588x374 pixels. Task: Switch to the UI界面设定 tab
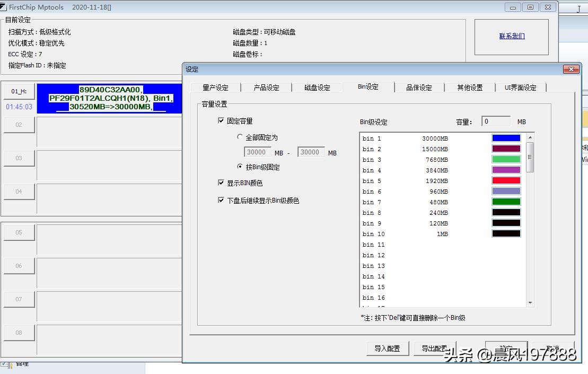tap(520, 88)
